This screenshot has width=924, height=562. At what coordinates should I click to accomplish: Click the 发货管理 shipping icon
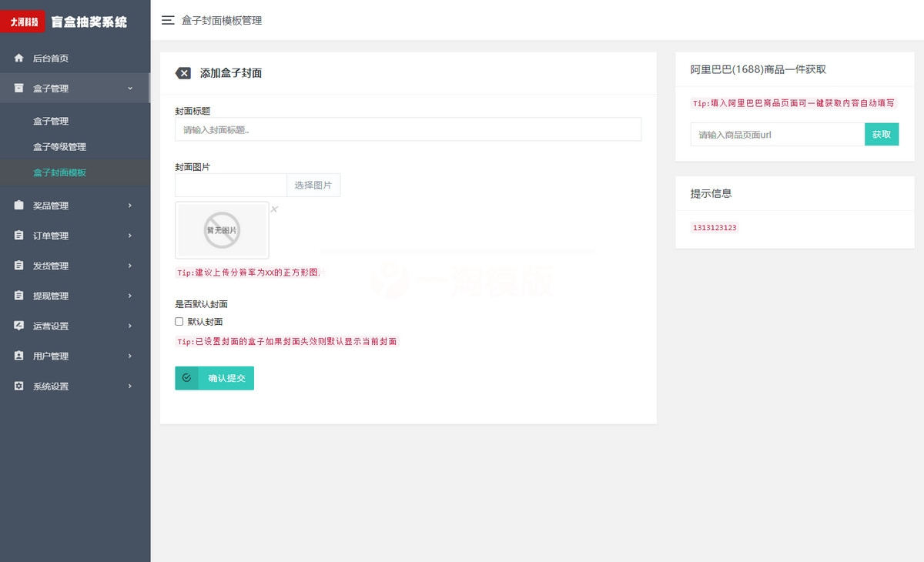tap(18, 266)
